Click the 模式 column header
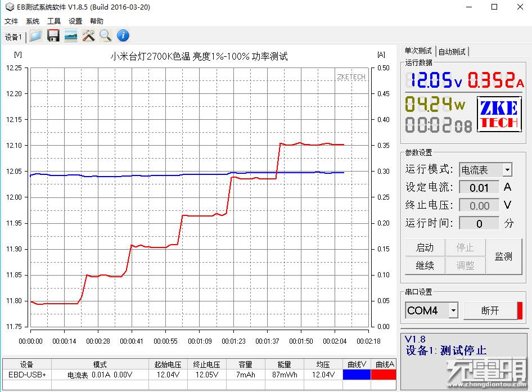Viewport: 532px width, 392px height. [x=100, y=364]
